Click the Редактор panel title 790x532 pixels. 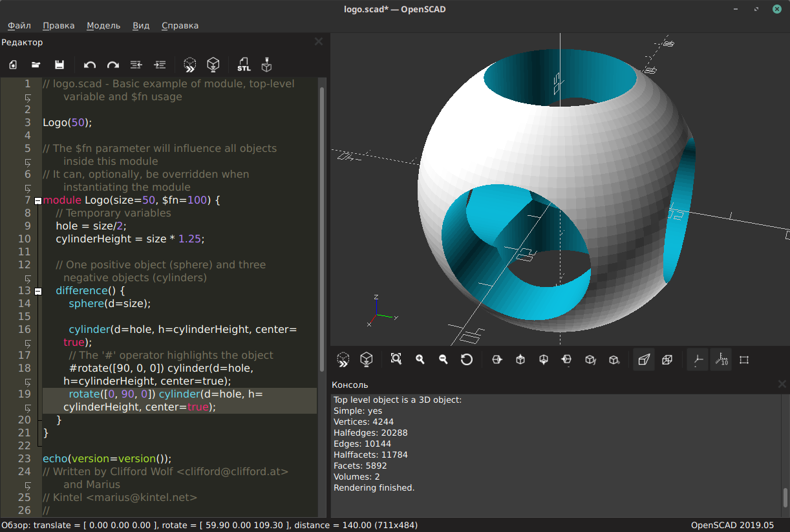22,42
